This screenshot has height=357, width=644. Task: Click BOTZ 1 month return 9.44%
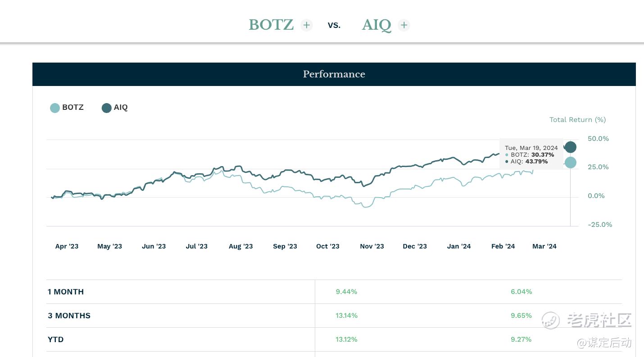click(346, 292)
